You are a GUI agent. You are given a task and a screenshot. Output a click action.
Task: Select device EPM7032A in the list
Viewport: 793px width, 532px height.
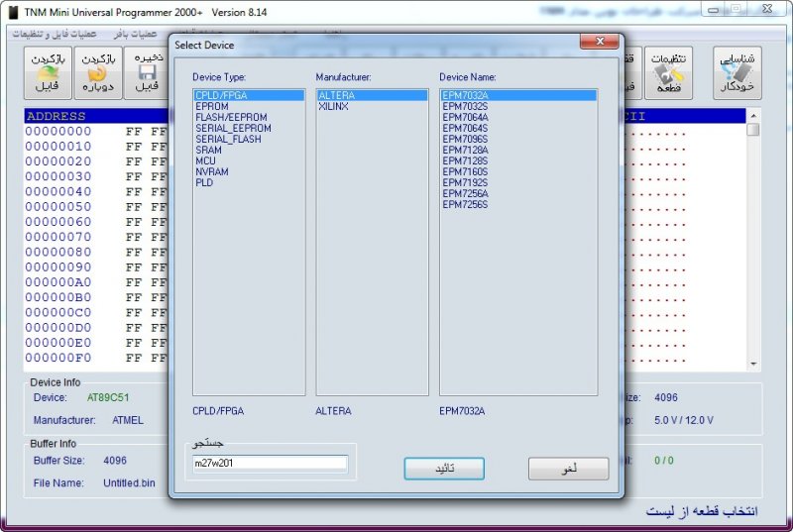point(518,95)
